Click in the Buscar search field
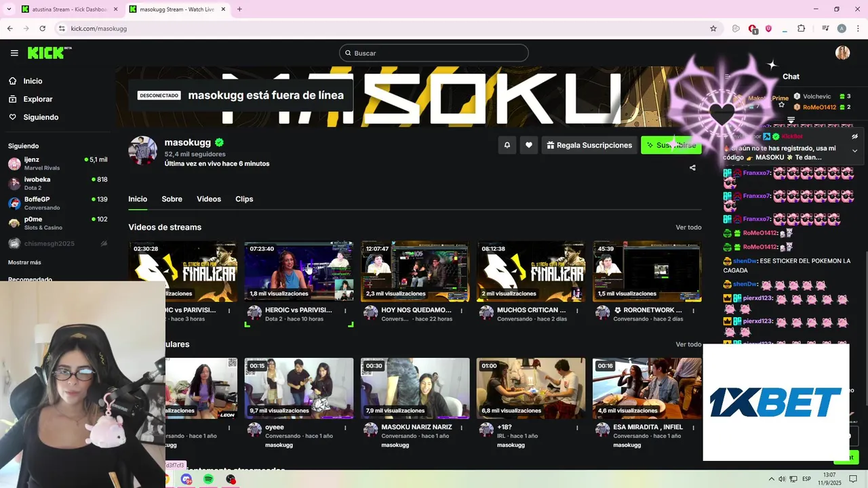The height and width of the screenshot is (488, 868). (x=434, y=53)
